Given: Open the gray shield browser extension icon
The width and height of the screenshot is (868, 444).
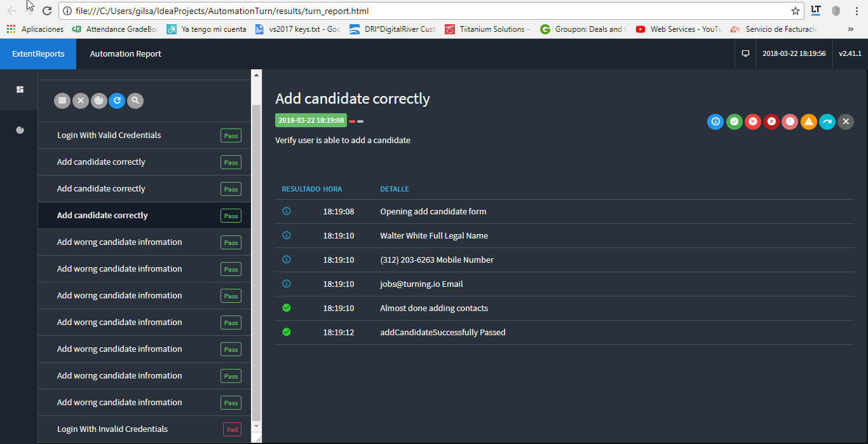Looking at the screenshot, I should point(836,11).
